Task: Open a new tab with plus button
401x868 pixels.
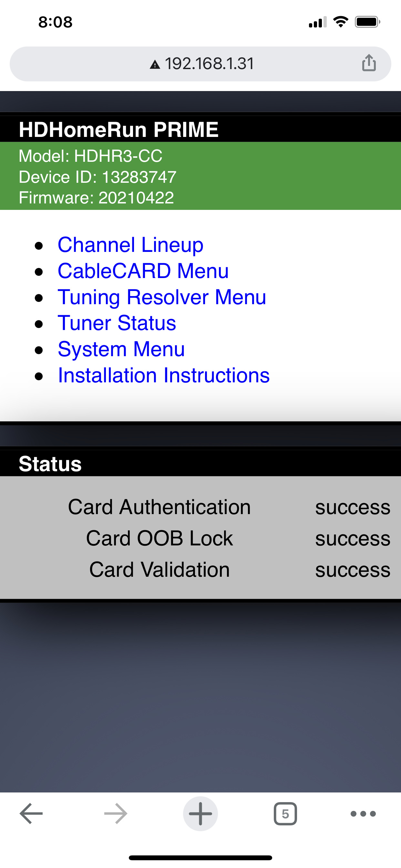Action: [200, 813]
